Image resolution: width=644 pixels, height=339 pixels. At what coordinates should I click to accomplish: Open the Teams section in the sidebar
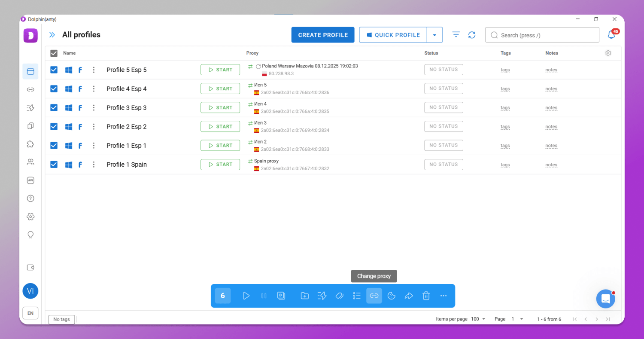[30, 162]
